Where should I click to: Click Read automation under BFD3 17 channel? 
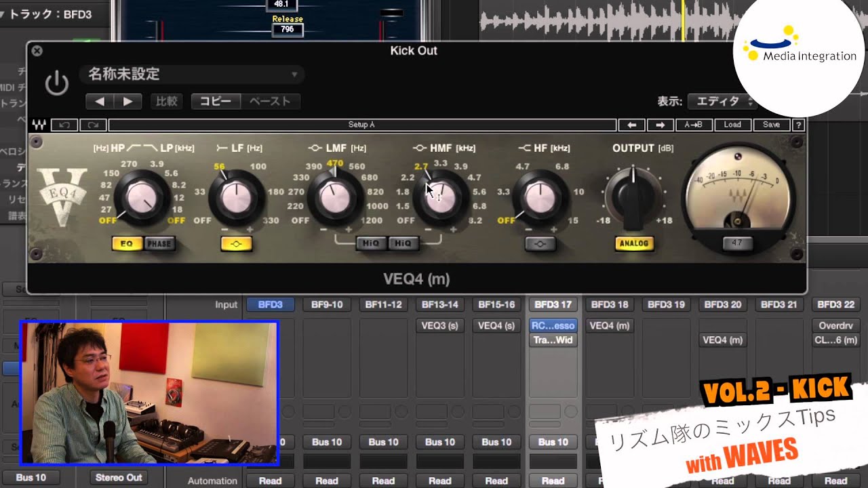553,481
